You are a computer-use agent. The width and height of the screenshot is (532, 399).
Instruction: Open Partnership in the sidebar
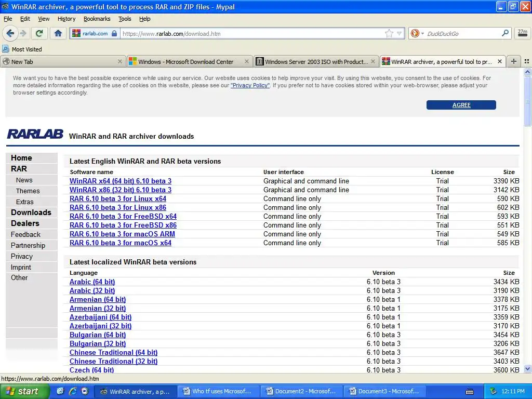click(28, 245)
